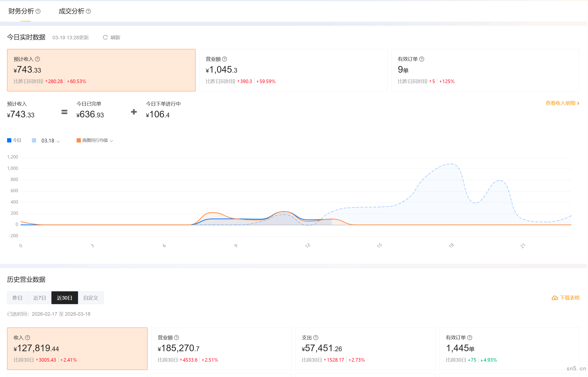Expand the 商圈同行均值 dropdown arrow
This screenshot has width=588, height=377.
click(x=112, y=141)
